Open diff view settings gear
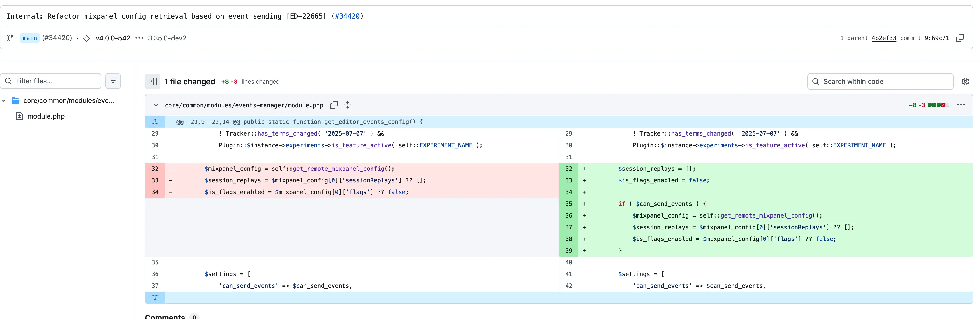The image size is (980, 319). (x=965, y=81)
